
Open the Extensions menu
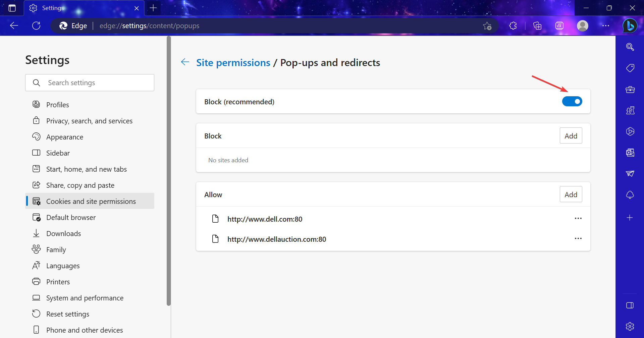click(513, 25)
